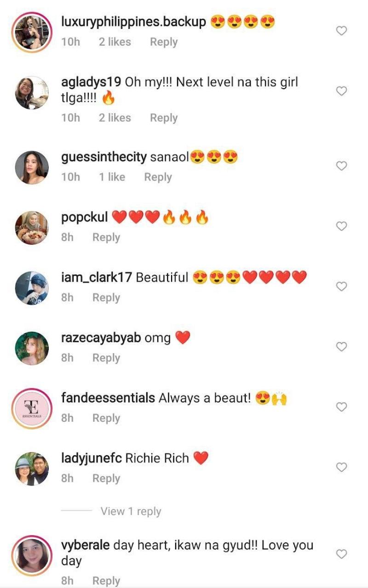This screenshot has width=368, height=588.
Task: Open the razecayabyab username link
Action: (101, 339)
